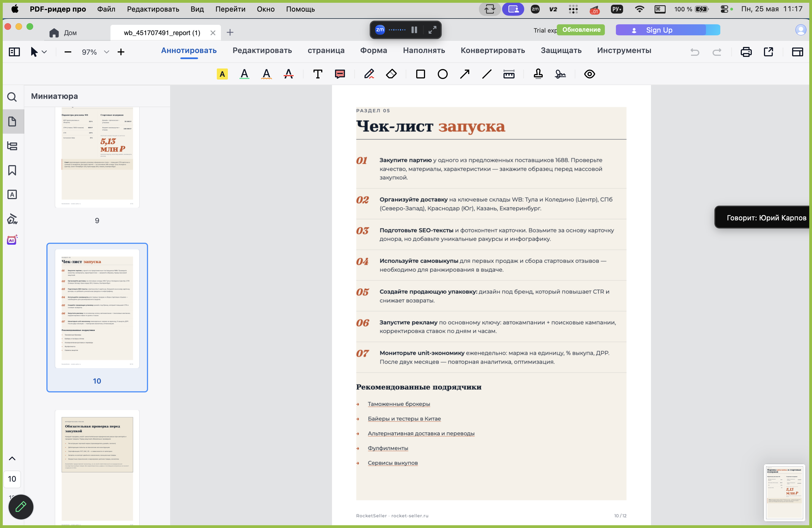The width and height of the screenshot is (812, 528).
Task: Select page 9 thumbnail
Action: click(97, 157)
